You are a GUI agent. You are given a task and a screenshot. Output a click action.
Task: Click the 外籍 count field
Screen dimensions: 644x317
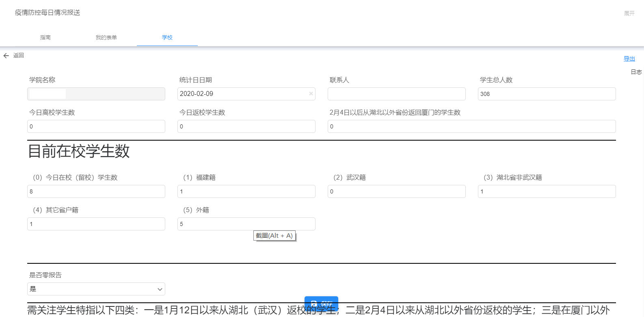[x=246, y=224]
